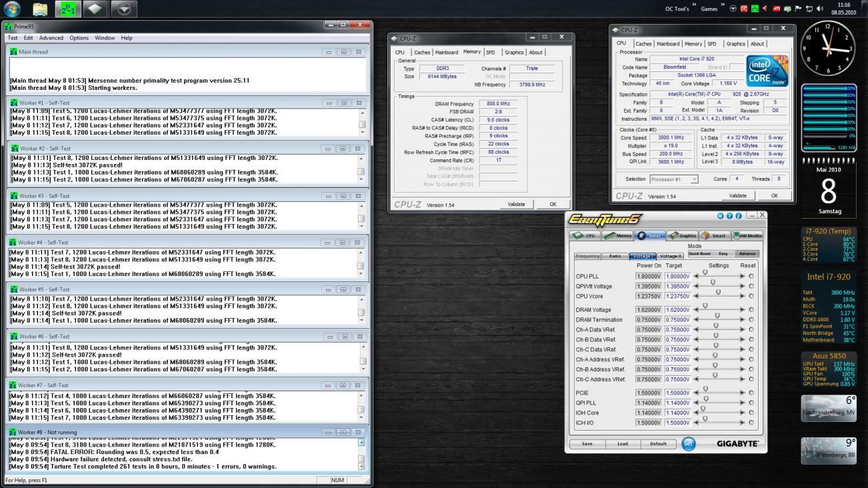Decrease QPI/Vtt Voltage with left arrow
Viewport: 868px width, 488px height.
point(697,286)
